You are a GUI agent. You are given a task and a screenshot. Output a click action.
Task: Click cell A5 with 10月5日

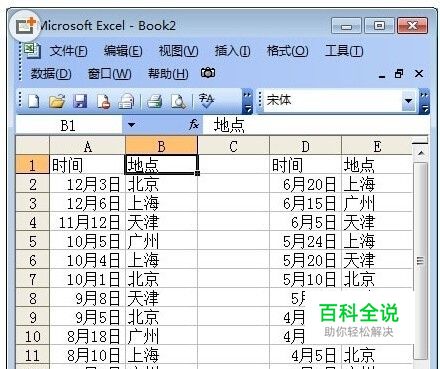87,241
